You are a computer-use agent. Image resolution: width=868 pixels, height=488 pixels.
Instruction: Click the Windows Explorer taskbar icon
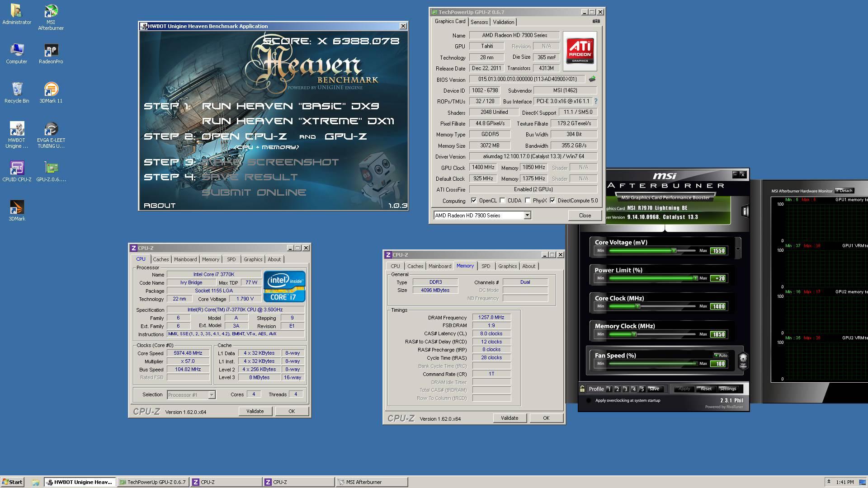[35, 482]
